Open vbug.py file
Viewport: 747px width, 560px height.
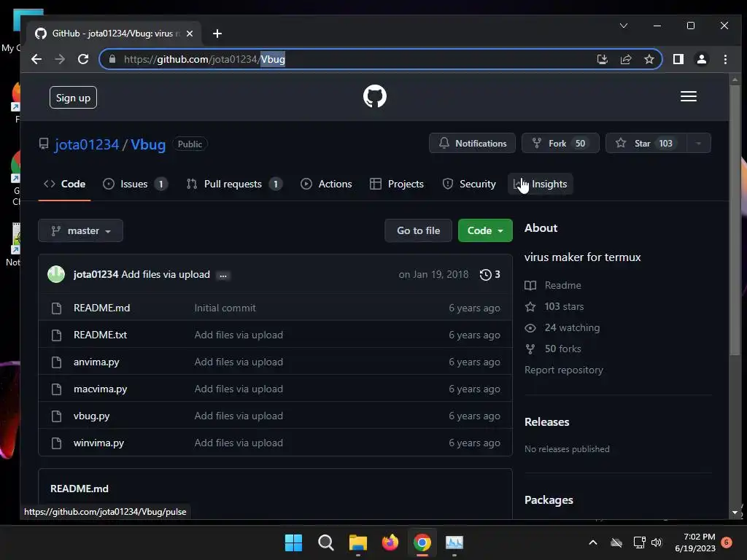(91, 416)
